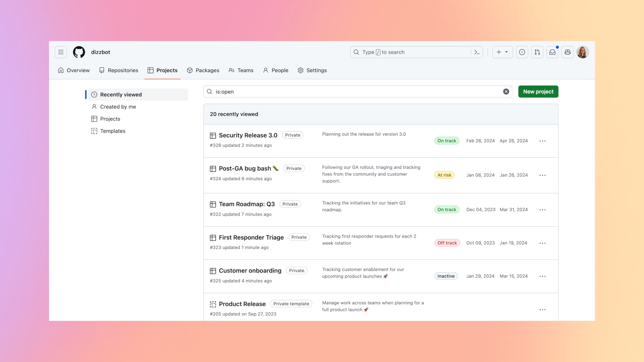The width and height of the screenshot is (644, 362).
Task: Select the Recently viewed sidebar item
Action: click(136, 94)
